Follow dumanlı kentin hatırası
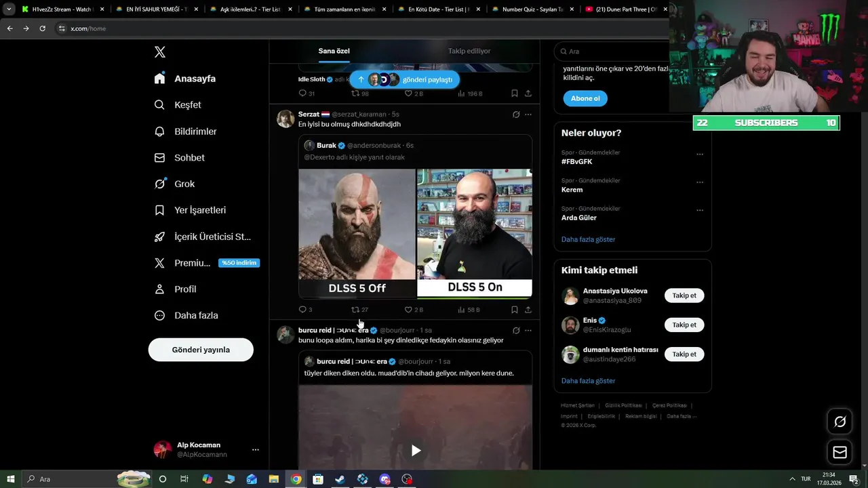The height and width of the screenshot is (488, 868). [x=684, y=354]
